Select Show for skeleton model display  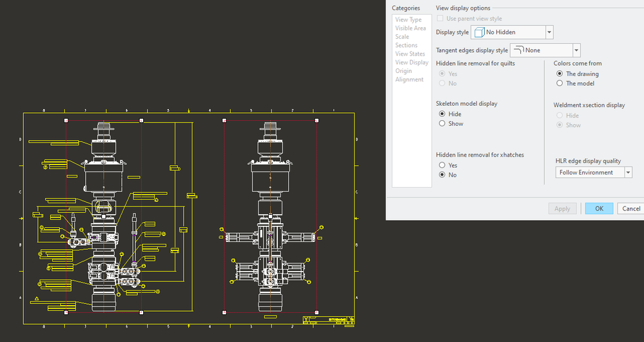point(442,123)
